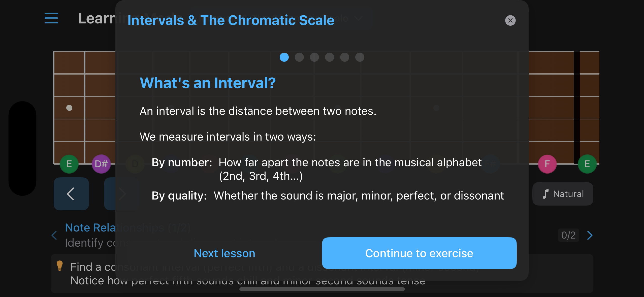Go to previous exercise with left chevron
The width and height of the screenshot is (644, 297).
pos(54,235)
